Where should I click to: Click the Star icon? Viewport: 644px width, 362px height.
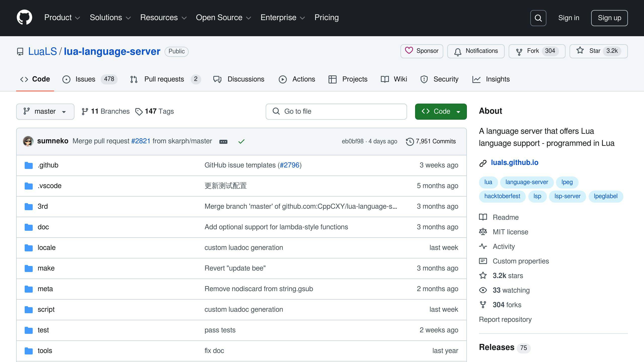(x=580, y=50)
